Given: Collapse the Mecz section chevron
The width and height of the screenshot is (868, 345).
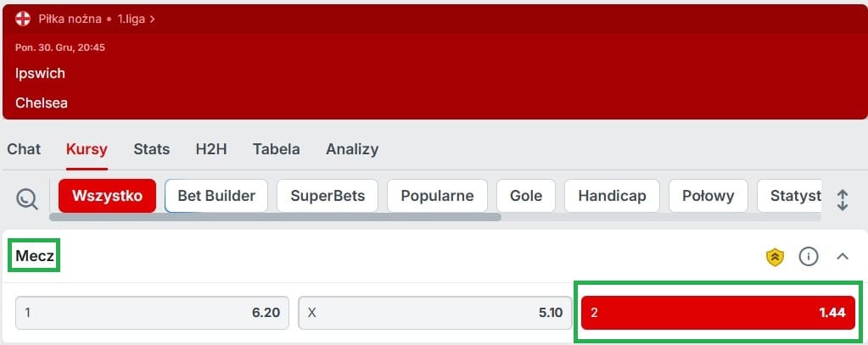Looking at the screenshot, I should pos(843,257).
